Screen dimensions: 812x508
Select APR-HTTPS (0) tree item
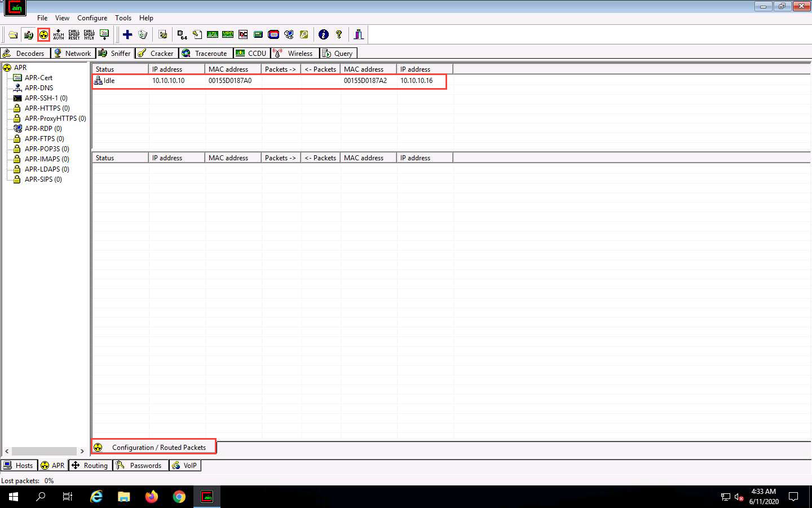point(47,108)
